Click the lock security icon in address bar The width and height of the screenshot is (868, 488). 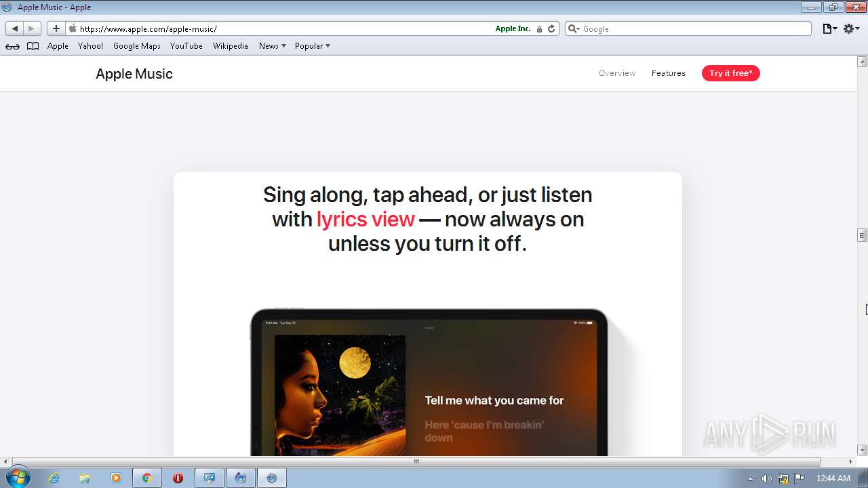[539, 29]
